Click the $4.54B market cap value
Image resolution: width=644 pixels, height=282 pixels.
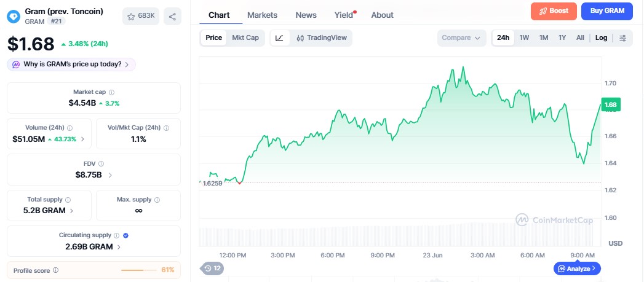pos(82,103)
